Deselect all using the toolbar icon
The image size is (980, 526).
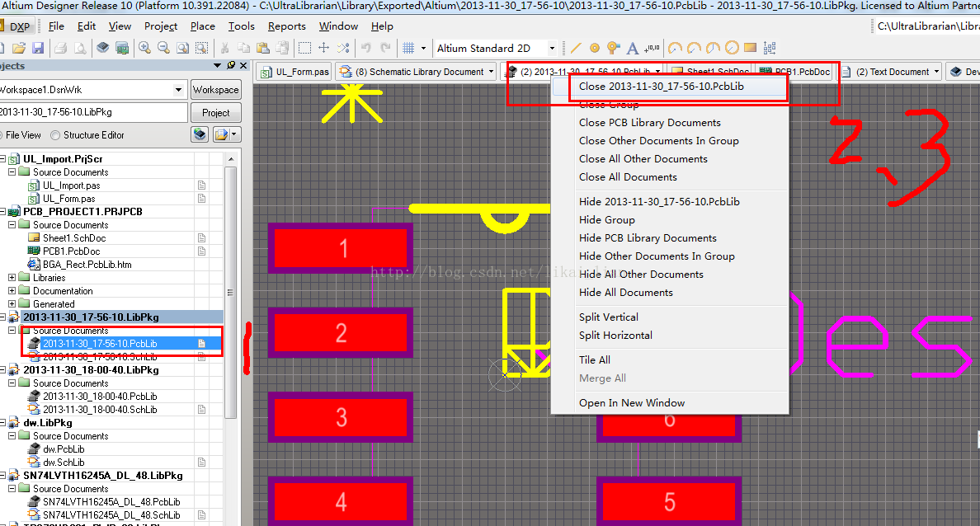click(x=343, y=48)
